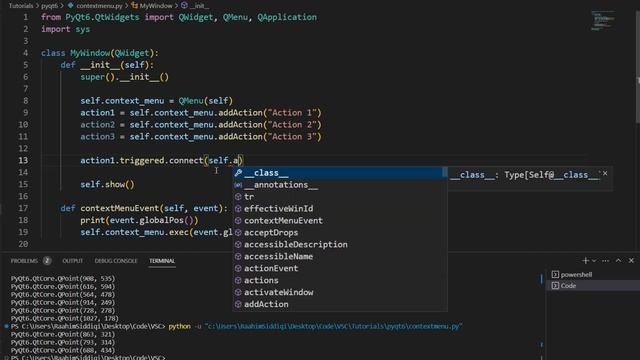Click the python run command in terminal
Screen dimensions: 640x360
[x=315, y=327]
